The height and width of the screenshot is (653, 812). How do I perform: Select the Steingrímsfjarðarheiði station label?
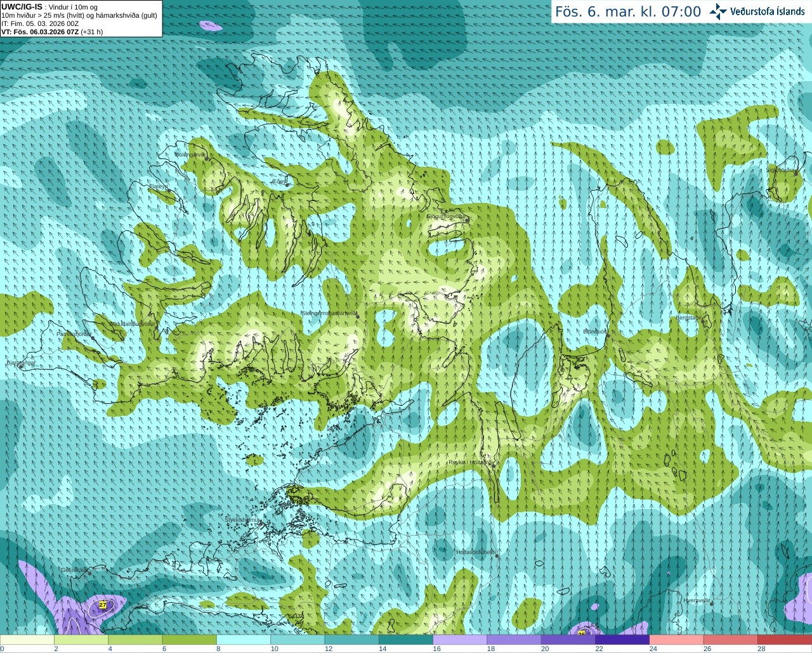coord(329,313)
